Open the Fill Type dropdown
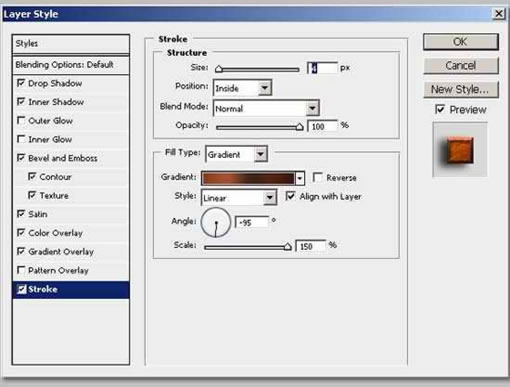The image size is (510, 387). [236, 154]
